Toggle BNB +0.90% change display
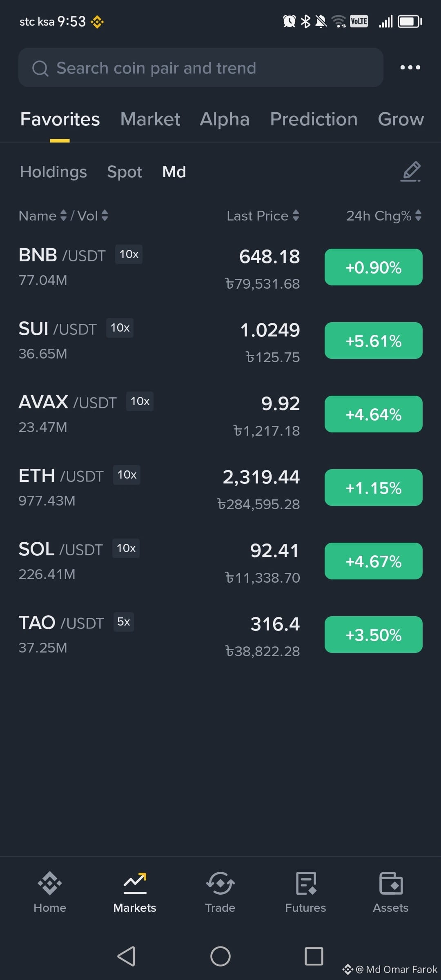441x980 pixels. click(374, 267)
